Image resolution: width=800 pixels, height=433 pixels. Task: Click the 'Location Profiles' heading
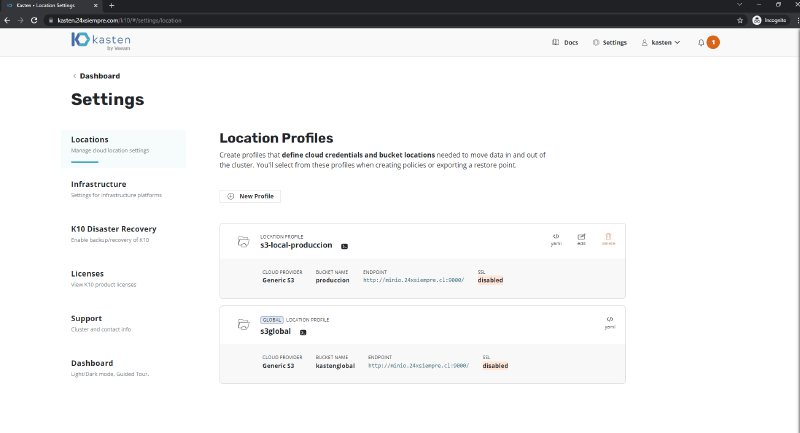click(x=276, y=138)
